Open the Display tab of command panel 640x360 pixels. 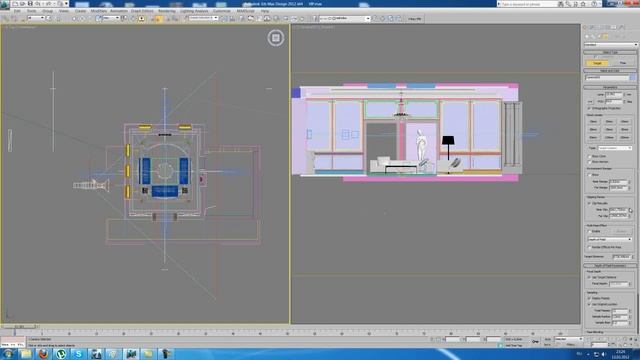click(615, 28)
